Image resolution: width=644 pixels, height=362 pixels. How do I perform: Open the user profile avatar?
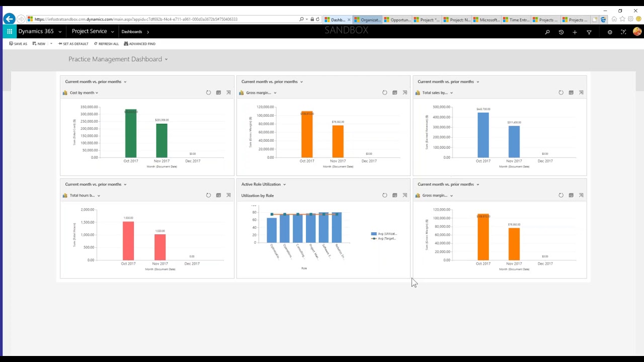(637, 32)
